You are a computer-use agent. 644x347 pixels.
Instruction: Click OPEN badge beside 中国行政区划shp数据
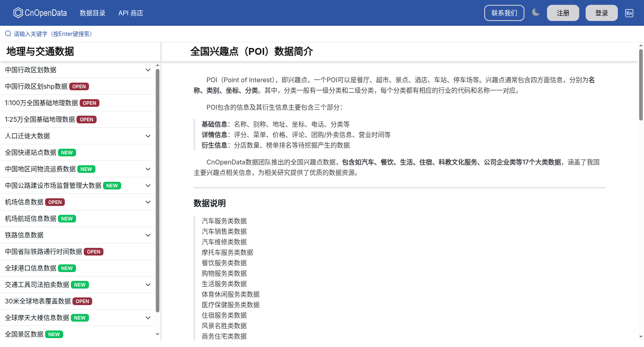[79, 87]
